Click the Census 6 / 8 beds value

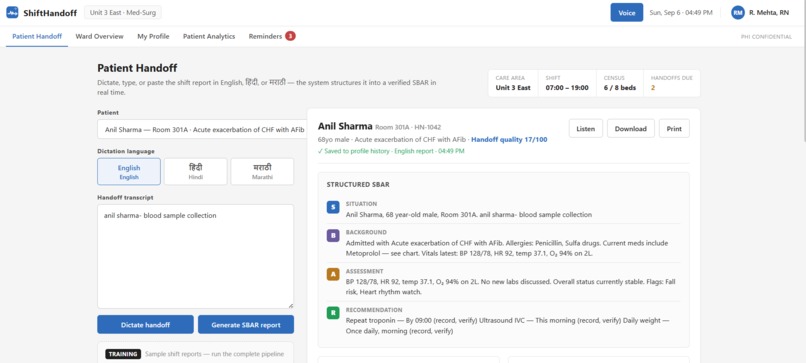pos(619,88)
